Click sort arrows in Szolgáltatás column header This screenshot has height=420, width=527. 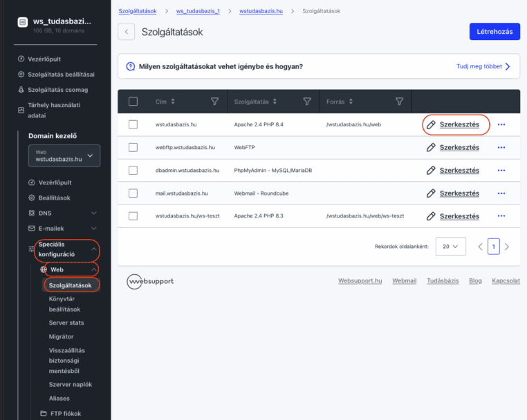click(x=275, y=102)
